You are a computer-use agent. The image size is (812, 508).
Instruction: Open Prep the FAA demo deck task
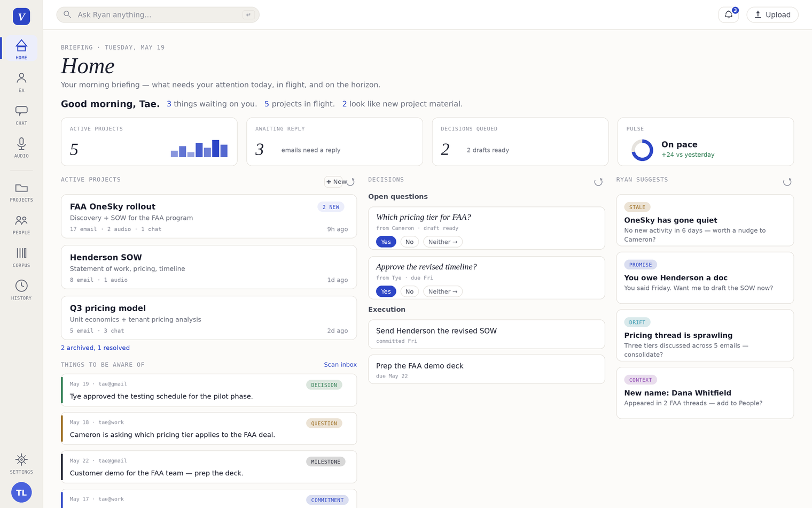[x=487, y=370]
